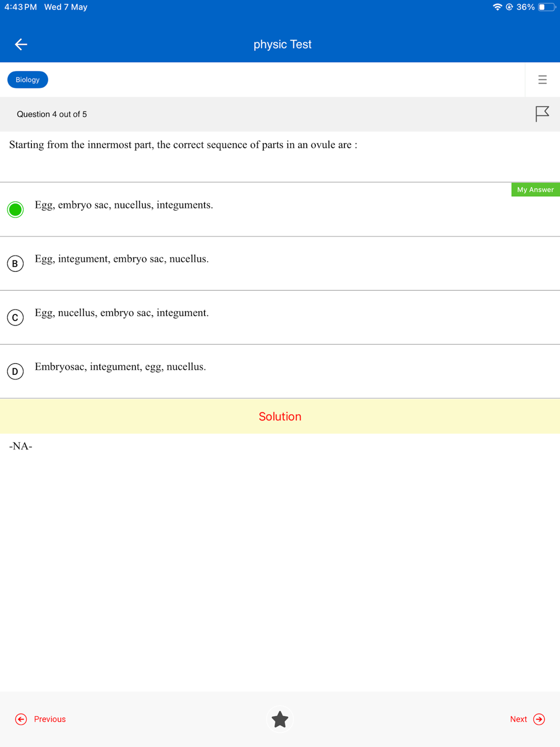The image size is (560, 747).
Task: Click 'Egg, integument, embryo sac, nucellus.' text
Action: pyautogui.click(x=122, y=259)
